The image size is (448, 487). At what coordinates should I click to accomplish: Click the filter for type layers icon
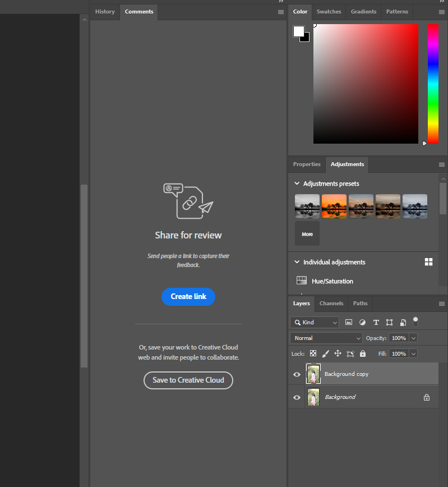[x=376, y=323]
